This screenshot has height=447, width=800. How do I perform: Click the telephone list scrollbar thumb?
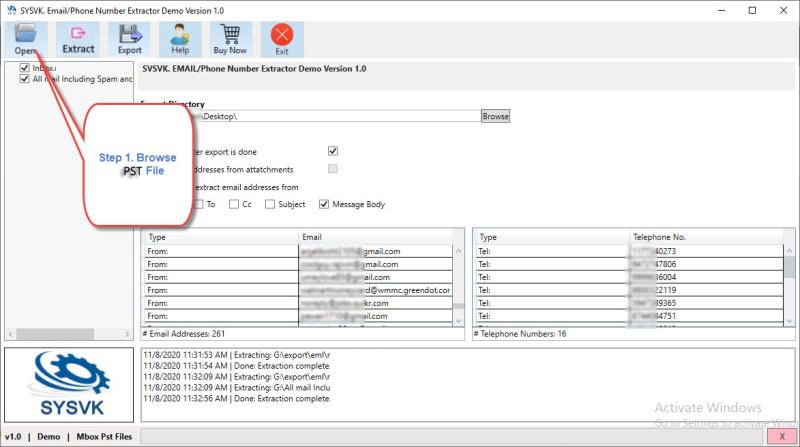click(x=789, y=267)
